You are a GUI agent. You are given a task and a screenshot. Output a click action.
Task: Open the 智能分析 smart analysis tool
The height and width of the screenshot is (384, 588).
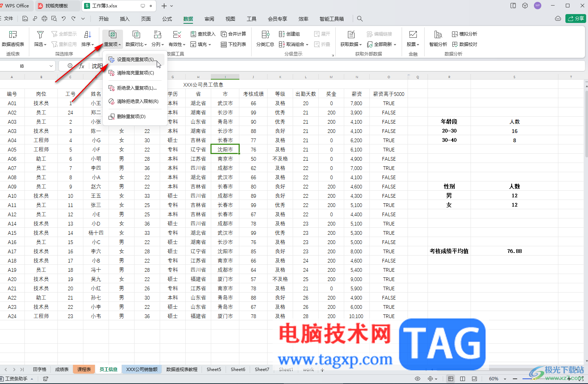click(x=438, y=39)
